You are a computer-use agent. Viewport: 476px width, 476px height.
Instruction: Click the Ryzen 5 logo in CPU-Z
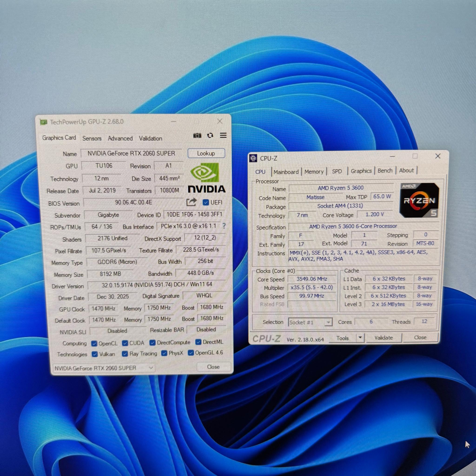419,200
